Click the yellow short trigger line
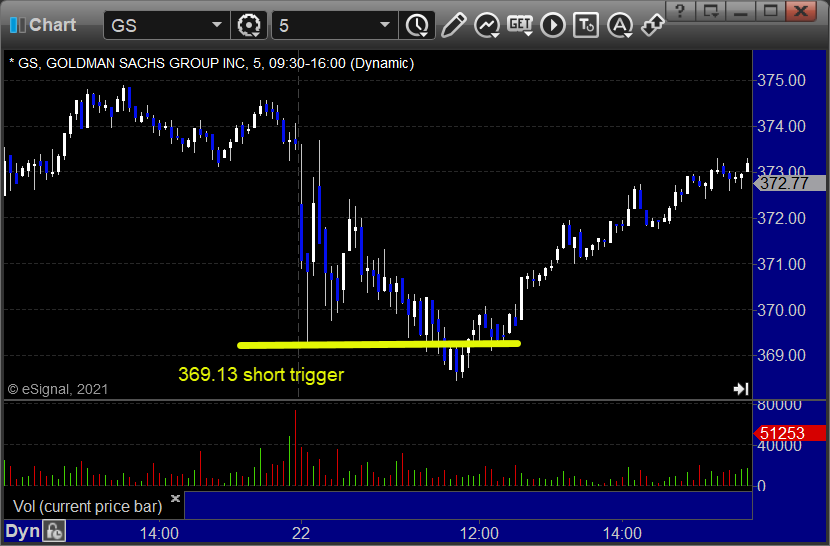This screenshot has width=830, height=546. [x=379, y=345]
